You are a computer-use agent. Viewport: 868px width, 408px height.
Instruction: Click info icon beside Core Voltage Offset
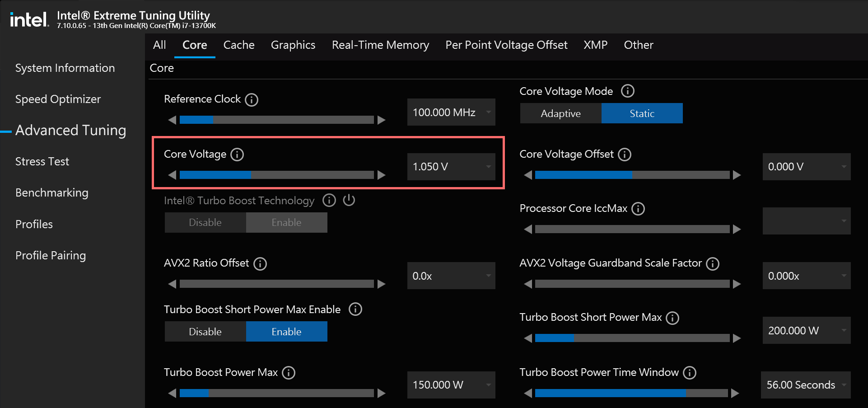click(x=625, y=155)
